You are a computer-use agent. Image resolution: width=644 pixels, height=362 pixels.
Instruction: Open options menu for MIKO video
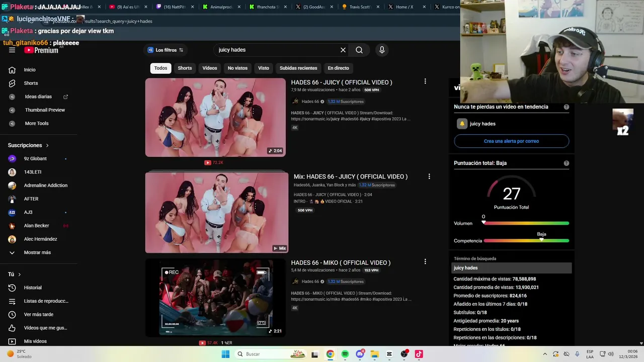[x=425, y=261]
